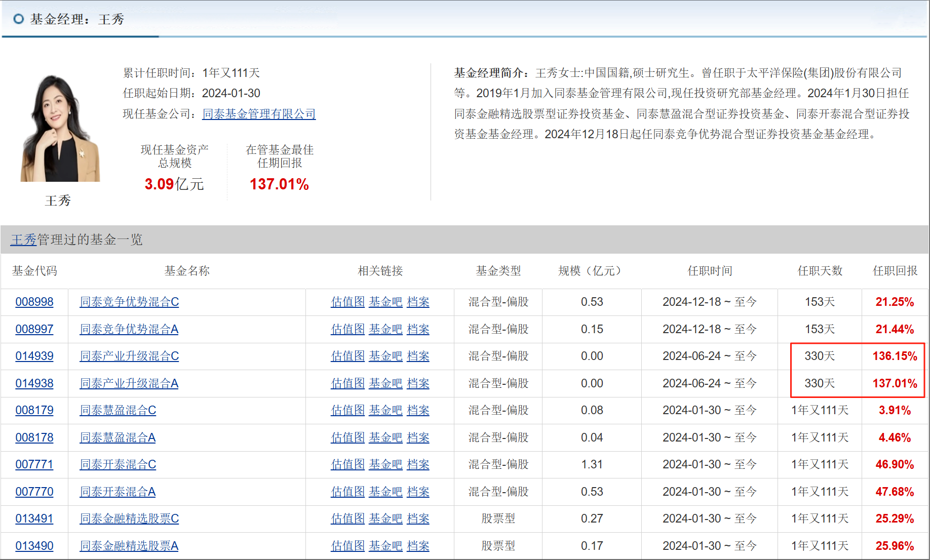The height and width of the screenshot is (560, 930).
Task: Open 档案 for 同泰慧盈混合A
Action: tap(418, 437)
